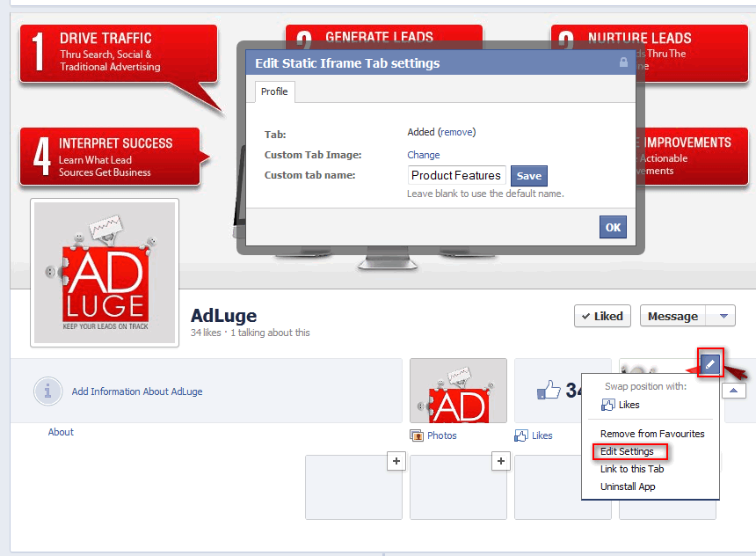
Task: Click the lock icon in the dialog title bar
Action: tap(623, 62)
